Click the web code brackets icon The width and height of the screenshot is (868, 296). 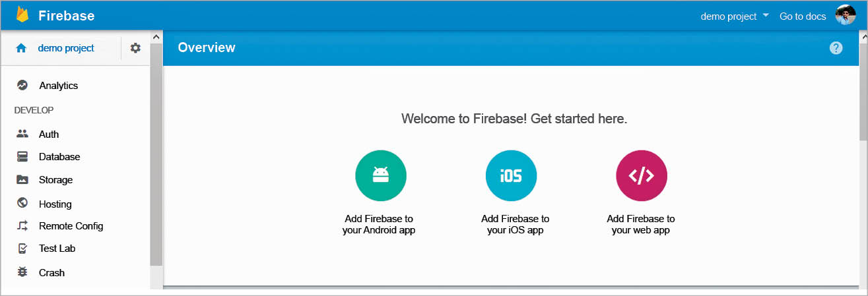click(641, 175)
